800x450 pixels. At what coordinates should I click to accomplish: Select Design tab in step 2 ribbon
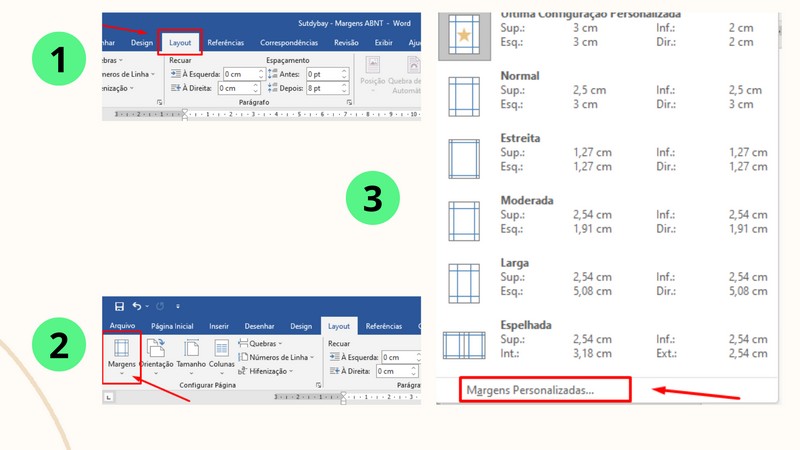[x=301, y=326]
